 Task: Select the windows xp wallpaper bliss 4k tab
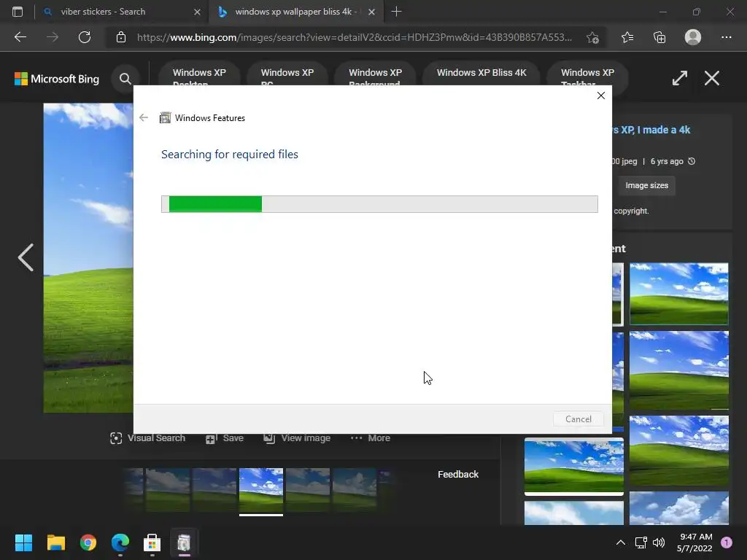(295, 12)
